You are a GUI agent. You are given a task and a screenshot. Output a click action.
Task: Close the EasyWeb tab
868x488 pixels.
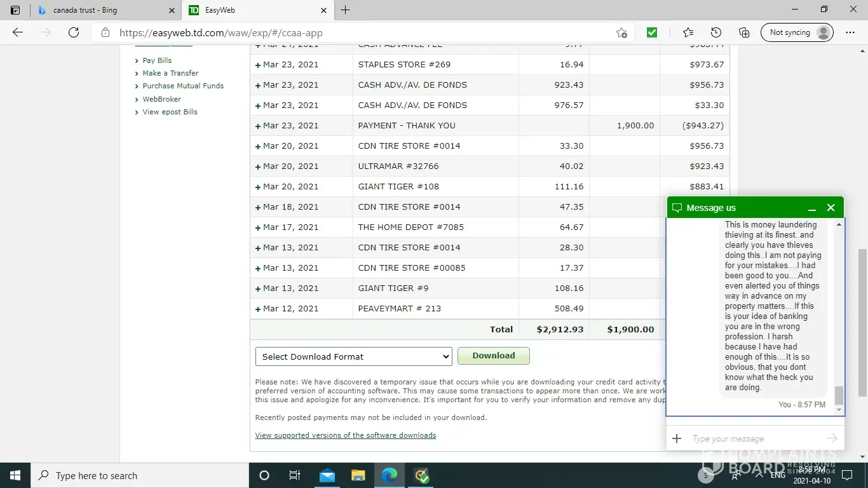[323, 10]
